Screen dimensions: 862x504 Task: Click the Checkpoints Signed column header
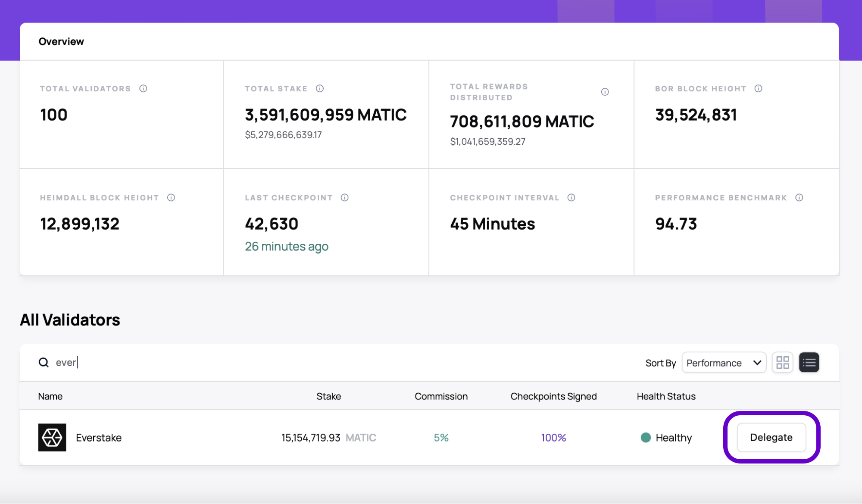[x=554, y=396]
